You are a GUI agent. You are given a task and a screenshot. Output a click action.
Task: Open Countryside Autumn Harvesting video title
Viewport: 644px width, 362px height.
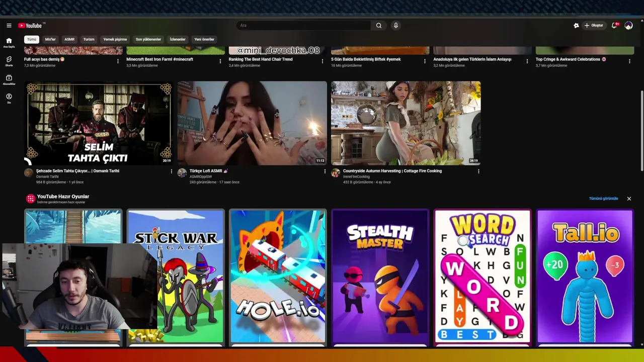click(x=392, y=171)
